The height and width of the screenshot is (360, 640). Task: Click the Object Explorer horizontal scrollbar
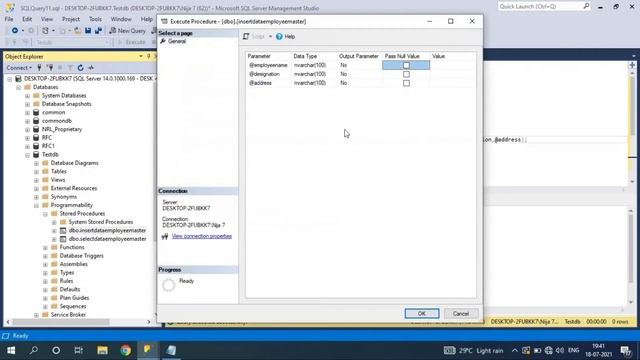[x=61, y=322]
